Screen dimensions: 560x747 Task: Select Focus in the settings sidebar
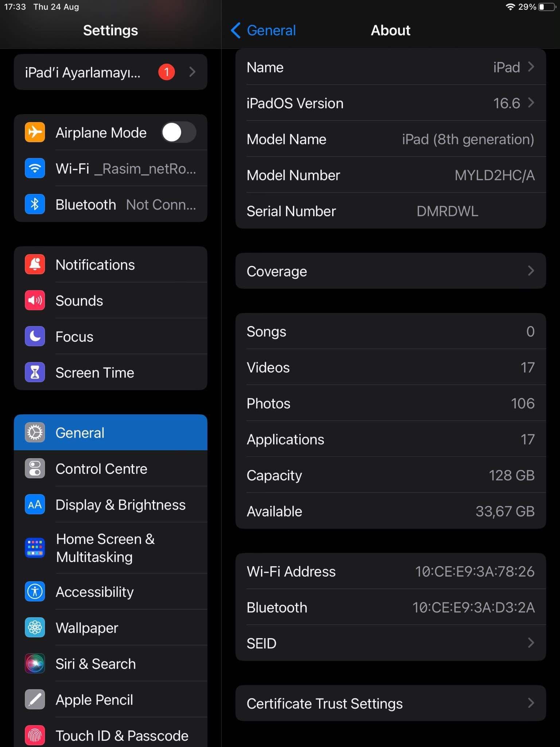pyautogui.click(x=110, y=336)
